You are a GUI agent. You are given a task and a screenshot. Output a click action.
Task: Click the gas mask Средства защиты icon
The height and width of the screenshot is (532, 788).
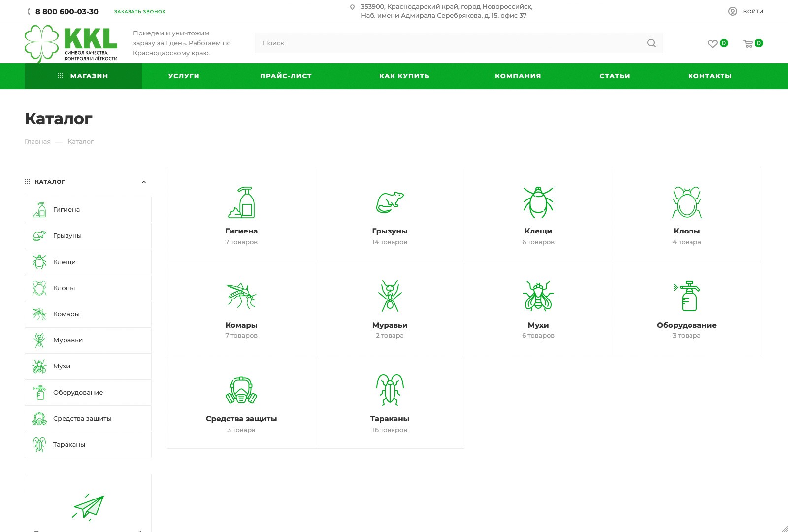point(241,390)
